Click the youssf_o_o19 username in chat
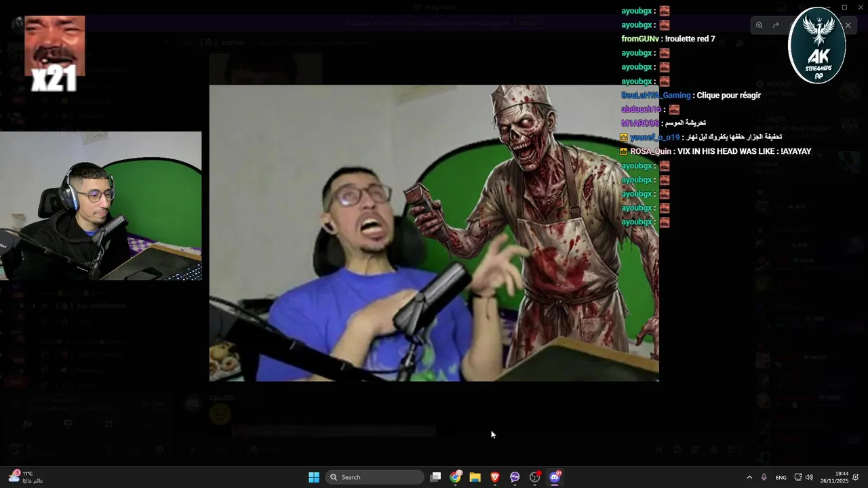Viewport: 868px width, 488px height. (x=654, y=138)
